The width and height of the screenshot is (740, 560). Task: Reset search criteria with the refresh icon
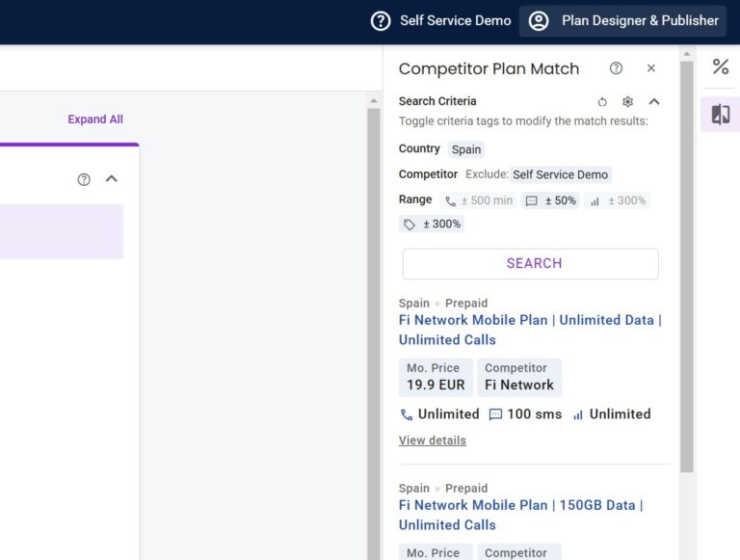(x=602, y=102)
